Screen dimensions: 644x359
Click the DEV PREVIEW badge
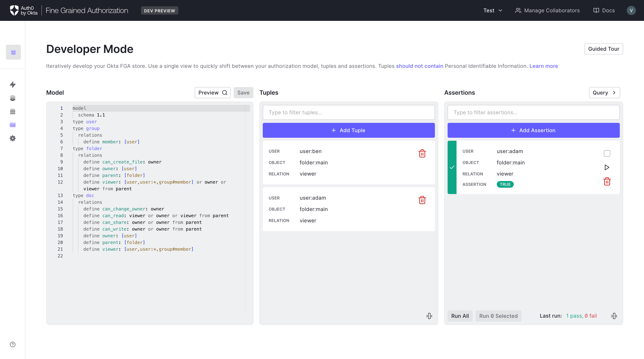(x=159, y=10)
